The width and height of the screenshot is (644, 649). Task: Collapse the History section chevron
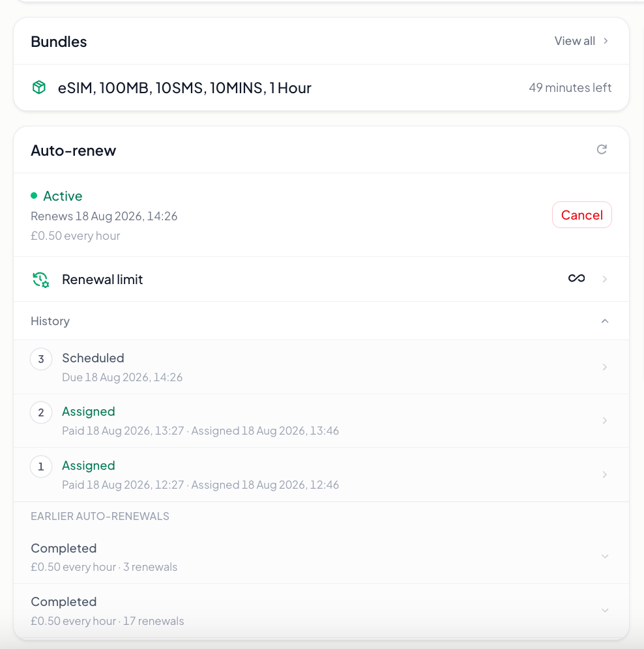click(605, 321)
